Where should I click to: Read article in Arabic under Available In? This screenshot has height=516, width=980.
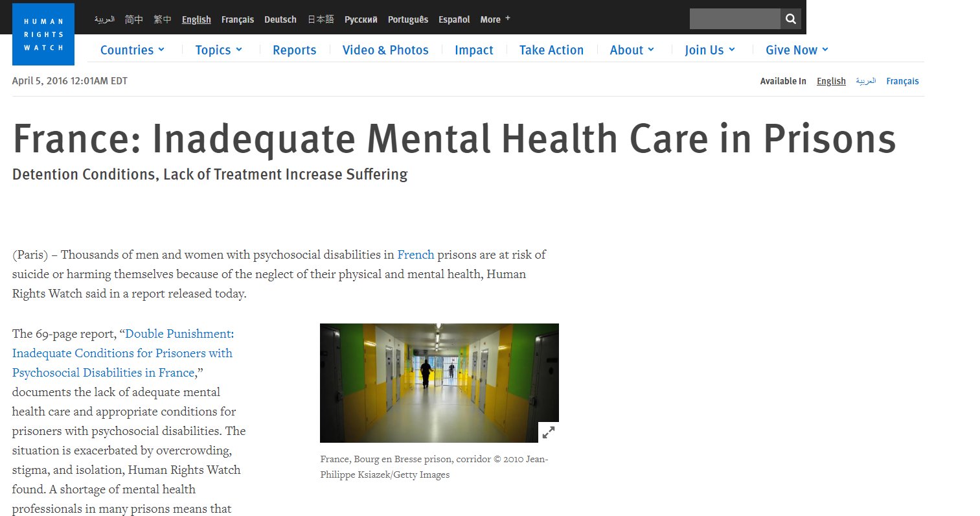pos(866,81)
